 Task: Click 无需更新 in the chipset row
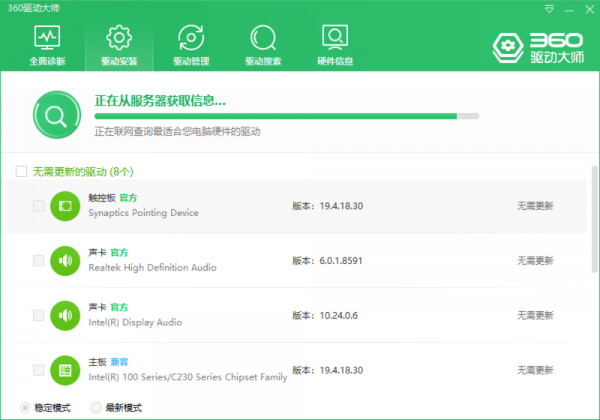pos(535,370)
